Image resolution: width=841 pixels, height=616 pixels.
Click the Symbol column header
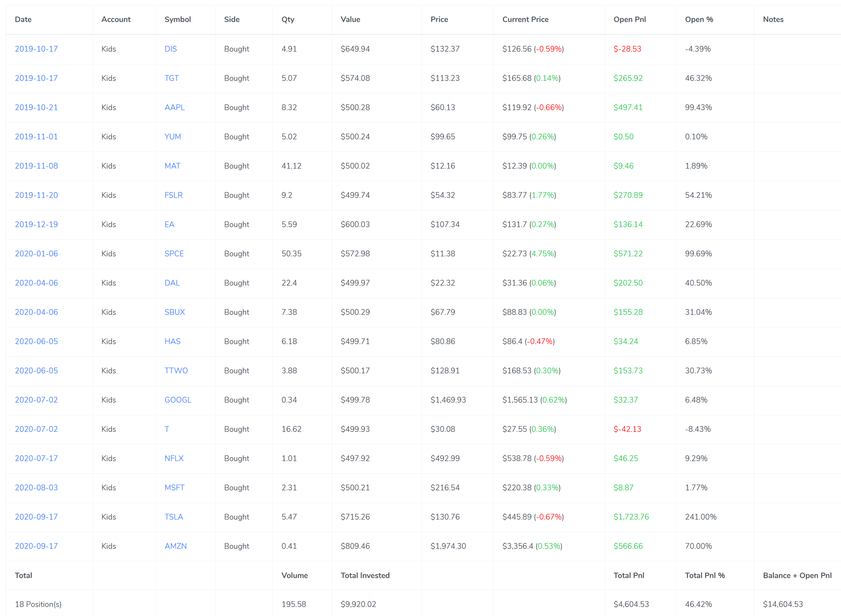178,19
